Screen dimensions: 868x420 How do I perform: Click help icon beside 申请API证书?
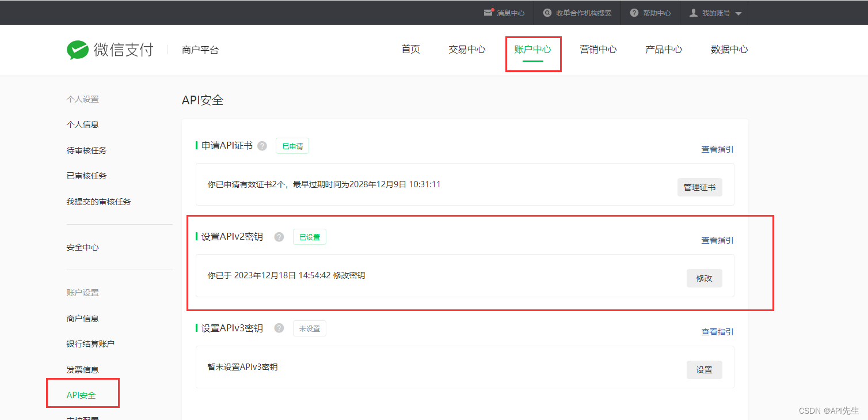click(x=262, y=146)
